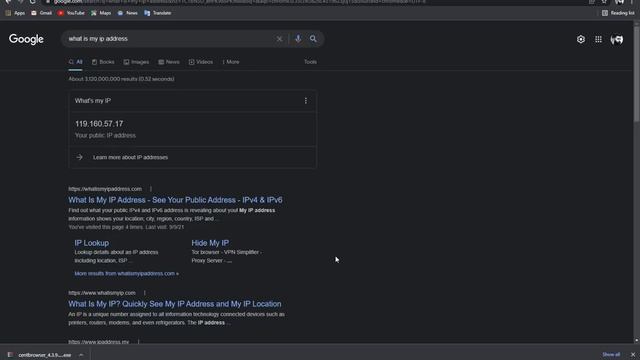This screenshot has height=360, width=640.
Task: Open 'What Is My IP? Quickly See My IP Address' result
Action: point(175,304)
